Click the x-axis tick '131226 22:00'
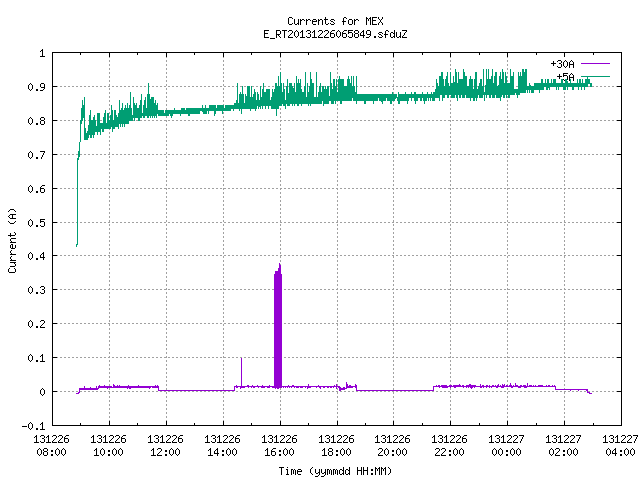Viewport: 640px width, 480px height. pyautogui.click(x=449, y=446)
